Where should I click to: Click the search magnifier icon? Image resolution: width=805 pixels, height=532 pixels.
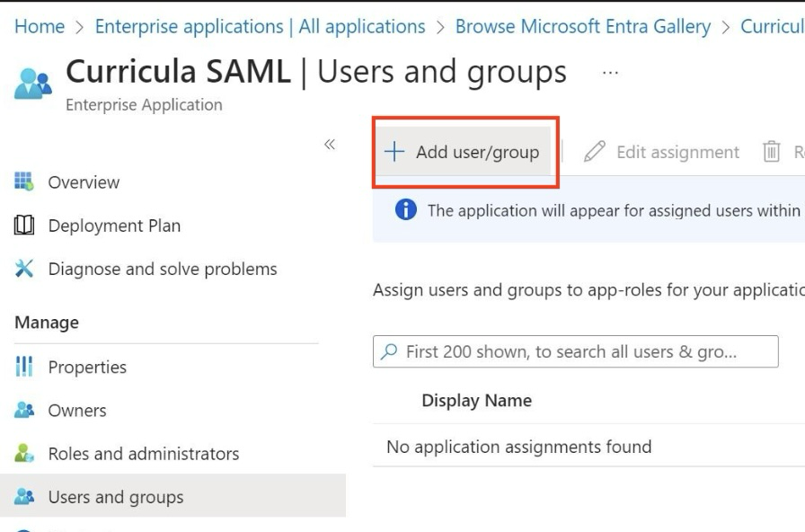[389, 351]
